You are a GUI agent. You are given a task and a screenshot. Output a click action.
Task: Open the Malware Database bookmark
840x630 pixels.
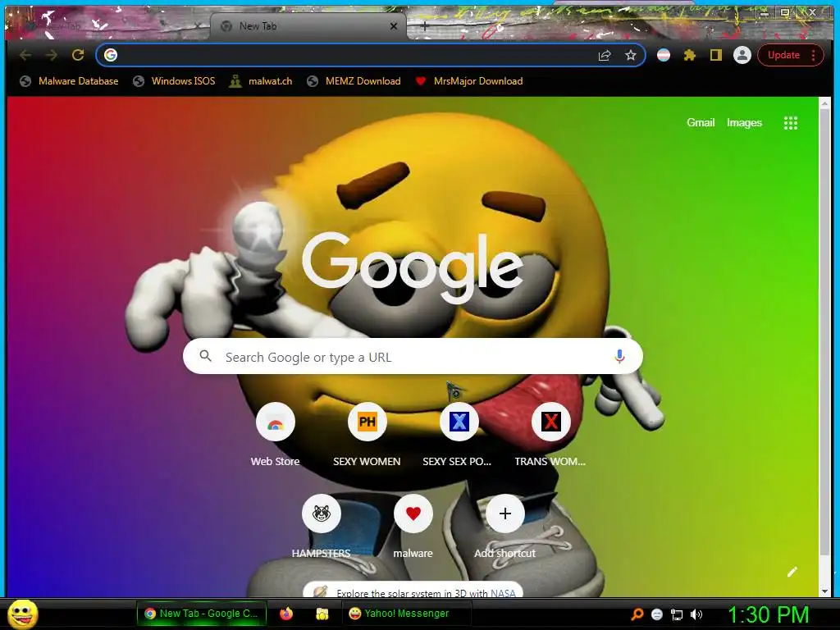[x=69, y=81]
